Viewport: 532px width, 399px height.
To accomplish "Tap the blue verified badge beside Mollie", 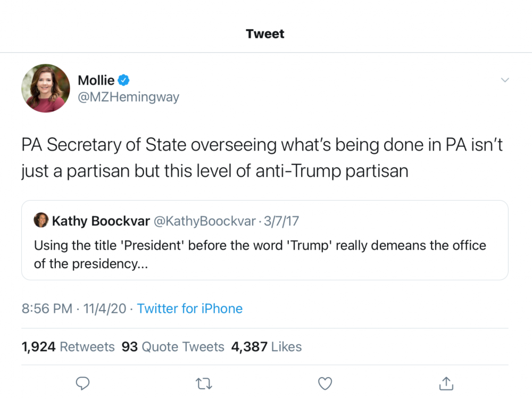I will [123, 80].
